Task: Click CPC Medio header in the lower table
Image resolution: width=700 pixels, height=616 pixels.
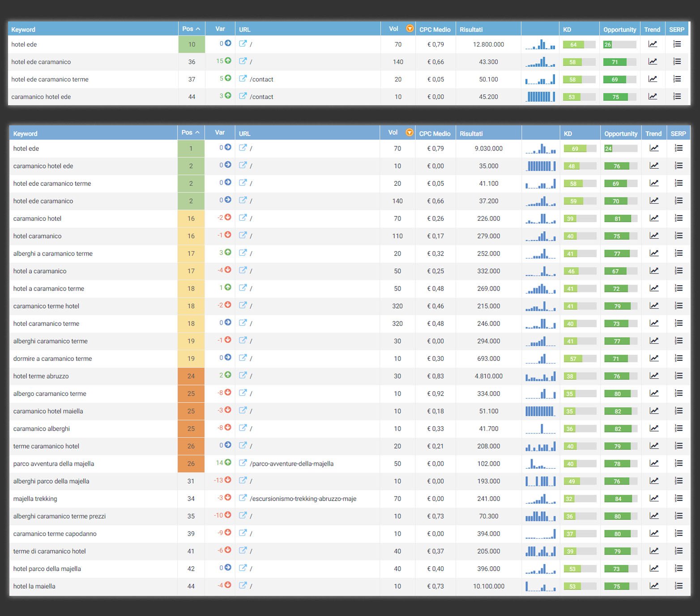Action: tap(435, 133)
